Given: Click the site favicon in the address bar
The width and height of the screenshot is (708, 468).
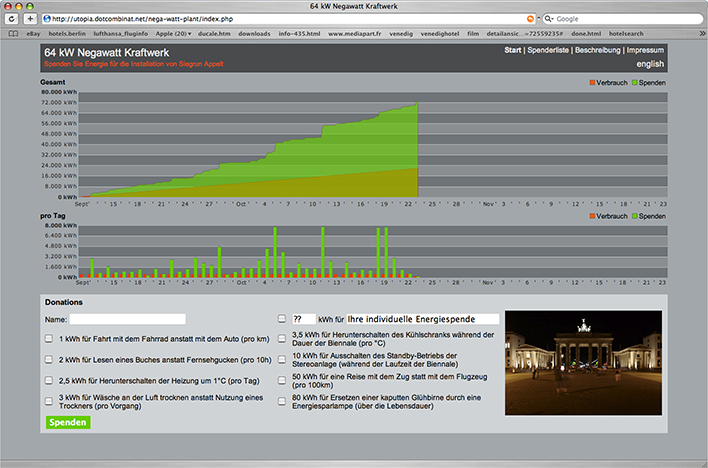Looking at the screenshot, I should coord(47,19).
